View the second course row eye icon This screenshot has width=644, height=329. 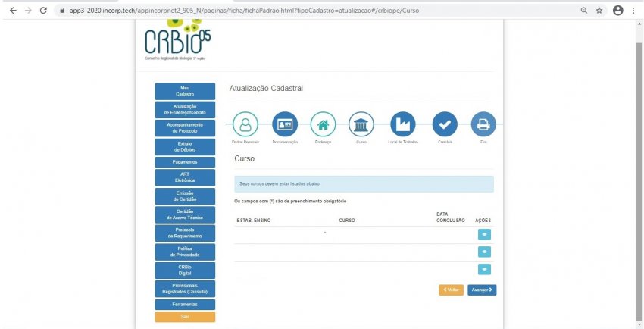484,252
